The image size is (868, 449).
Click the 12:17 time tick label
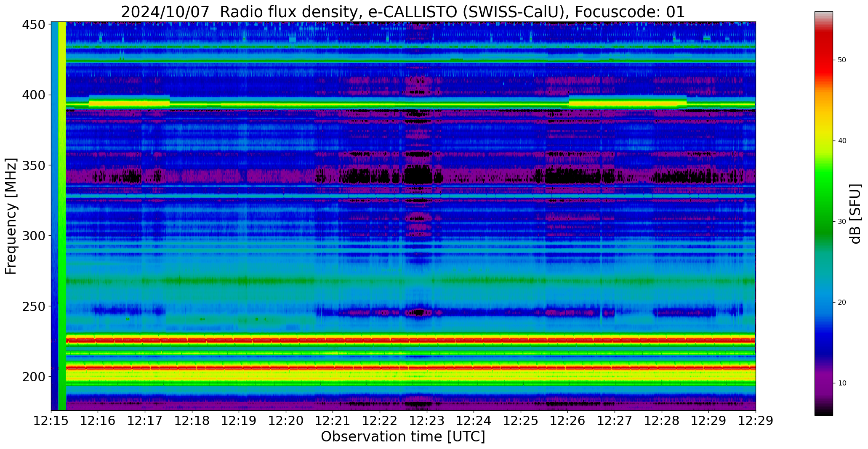point(145,421)
